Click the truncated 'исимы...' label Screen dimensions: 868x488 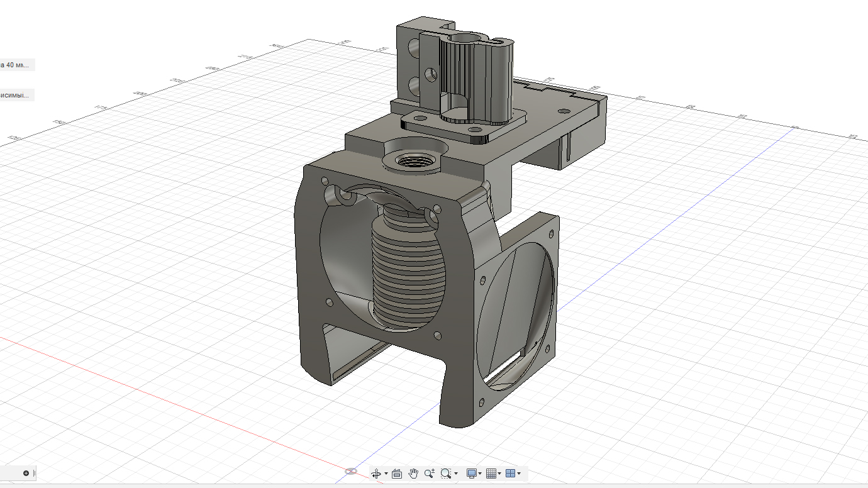click(x=16, y=95)
